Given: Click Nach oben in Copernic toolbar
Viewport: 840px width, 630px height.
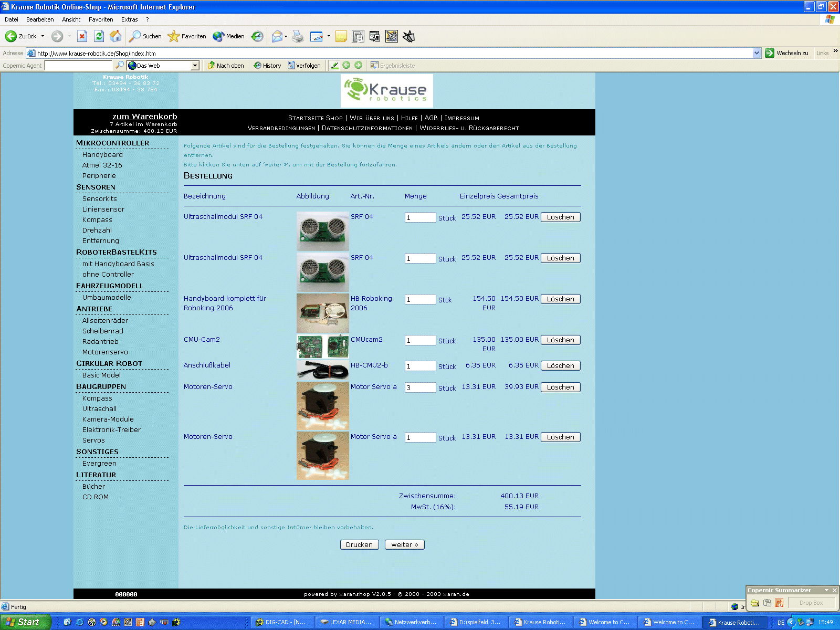Looking at the screenshot, I should pyautogui.click(x=226, y=66).
